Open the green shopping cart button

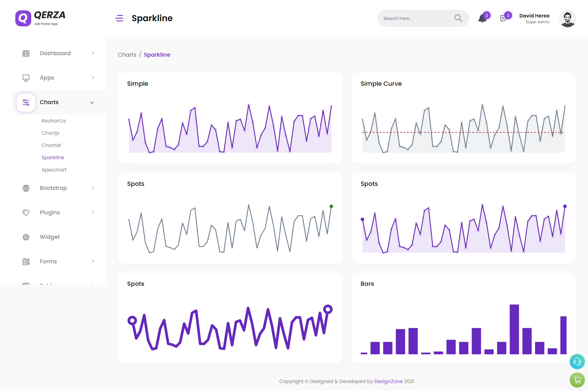pyautogui.click(x=577, y=380)
